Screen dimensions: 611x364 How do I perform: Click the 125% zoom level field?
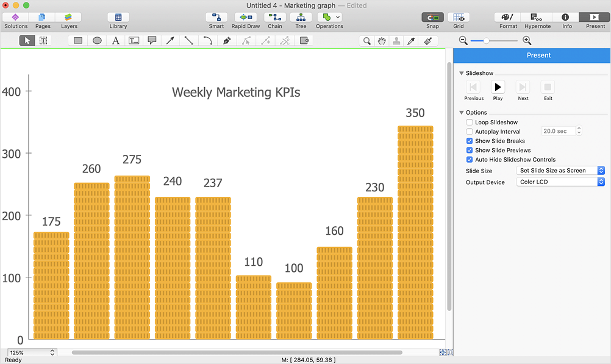pyautogui.click(x=32, y=352)
